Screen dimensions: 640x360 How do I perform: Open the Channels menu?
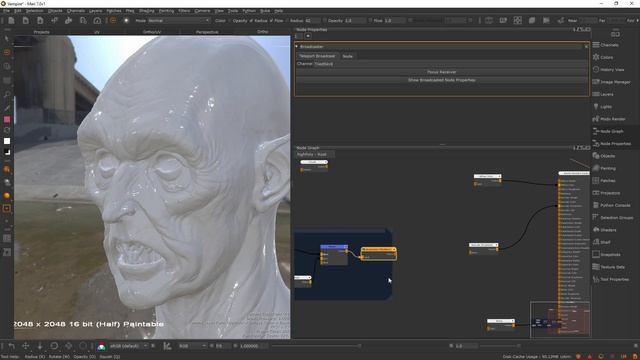pos(76,11)
